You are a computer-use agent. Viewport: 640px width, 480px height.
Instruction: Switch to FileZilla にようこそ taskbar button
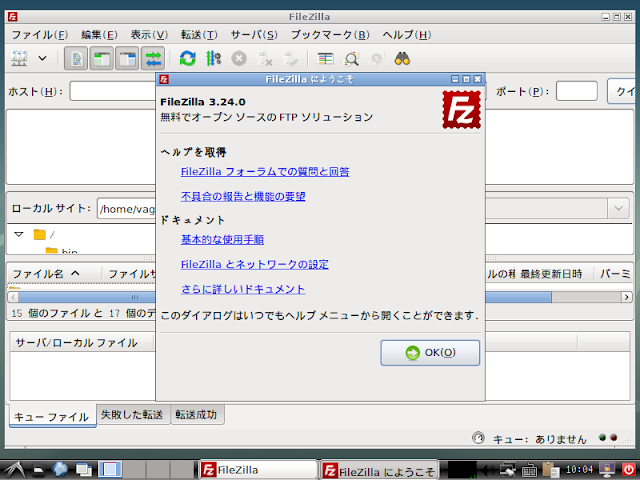379,471
